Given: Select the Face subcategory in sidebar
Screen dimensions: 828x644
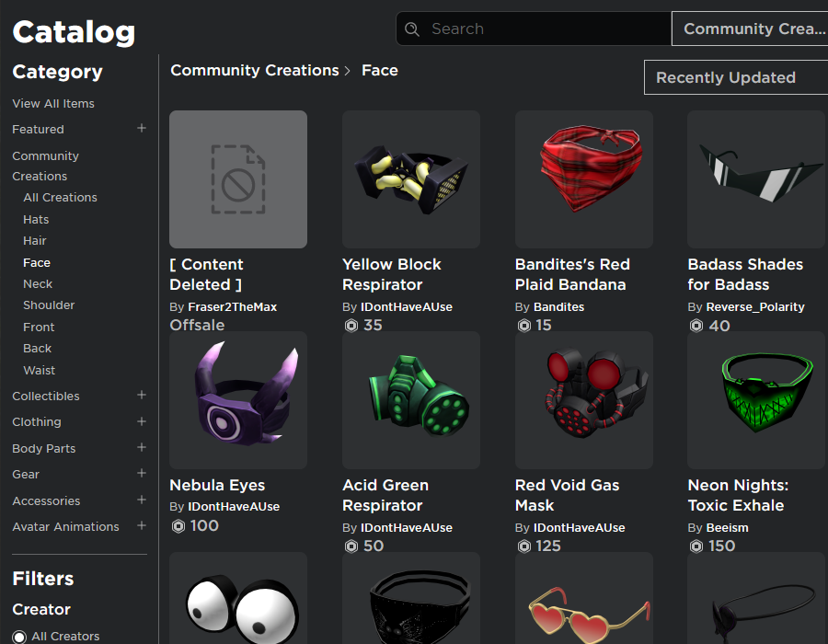Looking at the screenshot, I should [37, 263].
